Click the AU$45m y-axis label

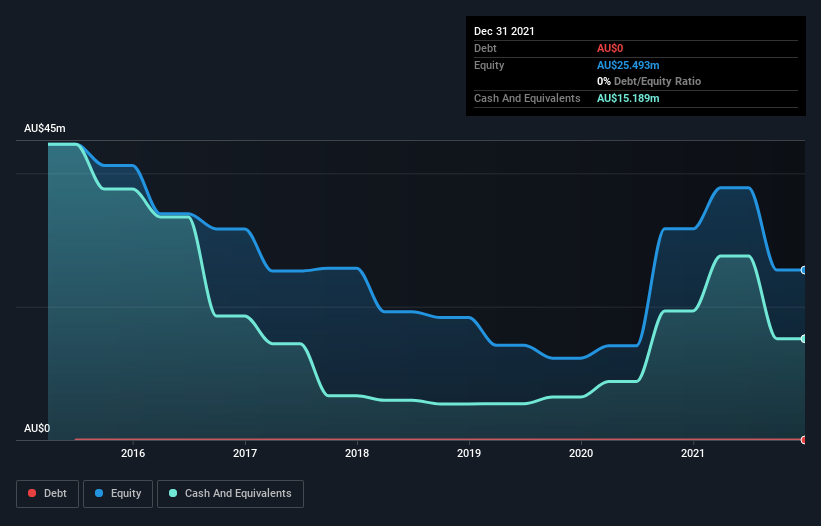[45, 128]
